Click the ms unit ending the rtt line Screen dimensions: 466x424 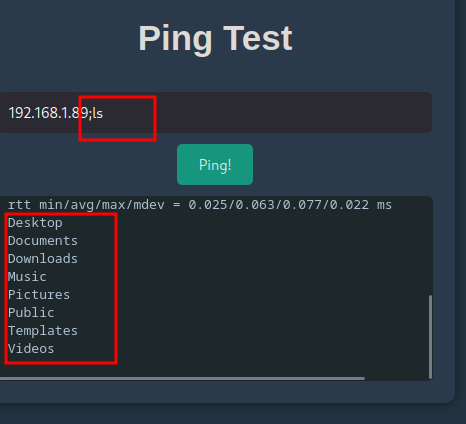coord(384,206)
